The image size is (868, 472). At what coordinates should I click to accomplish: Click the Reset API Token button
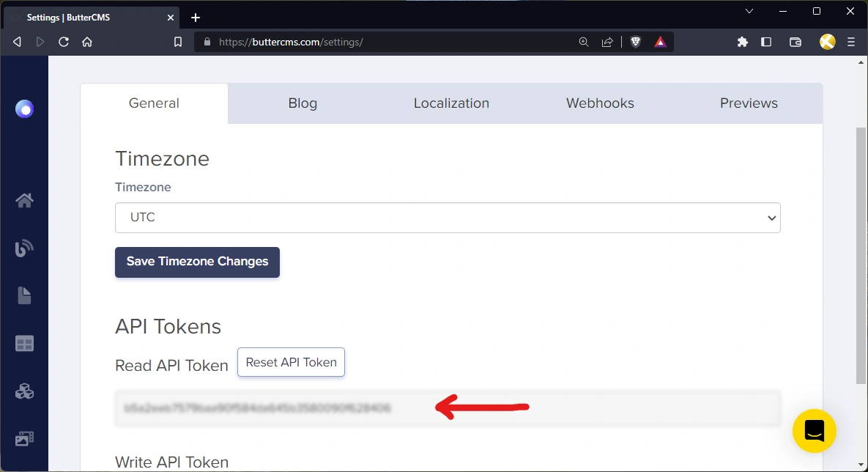pos(292,362)
